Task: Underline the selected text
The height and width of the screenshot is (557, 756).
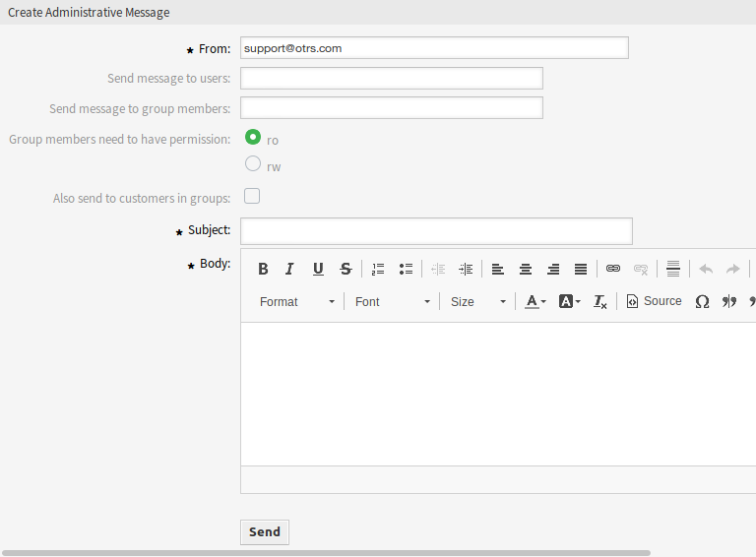Action: (318, 269)
